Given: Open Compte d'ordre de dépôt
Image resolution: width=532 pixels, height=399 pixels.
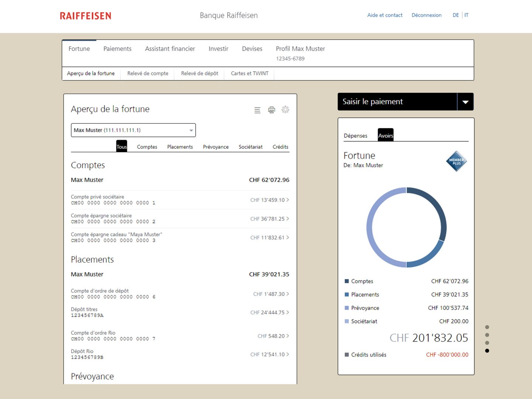Looking at the screenshot, I should click(x=180, y=294).
